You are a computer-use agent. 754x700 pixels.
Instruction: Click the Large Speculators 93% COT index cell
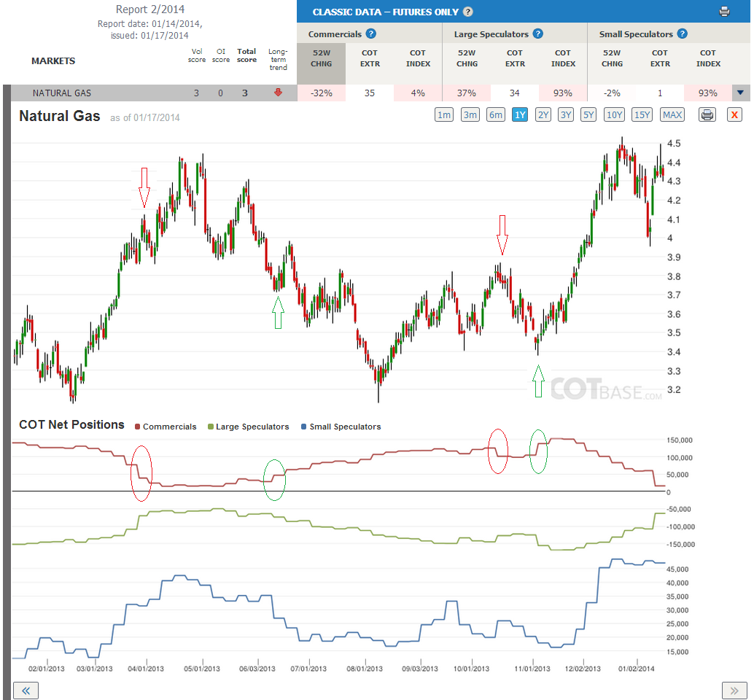coord(563,93)
